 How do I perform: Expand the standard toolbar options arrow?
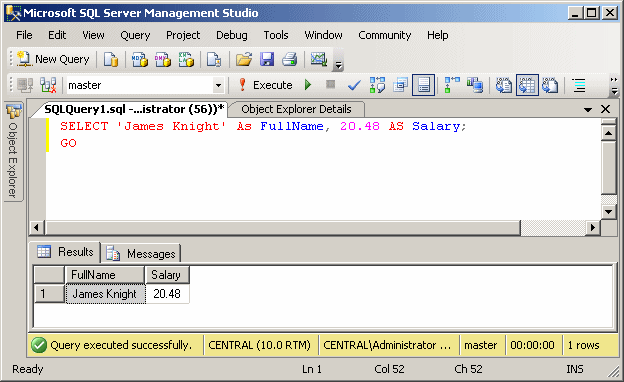click(x=338, y=64)
